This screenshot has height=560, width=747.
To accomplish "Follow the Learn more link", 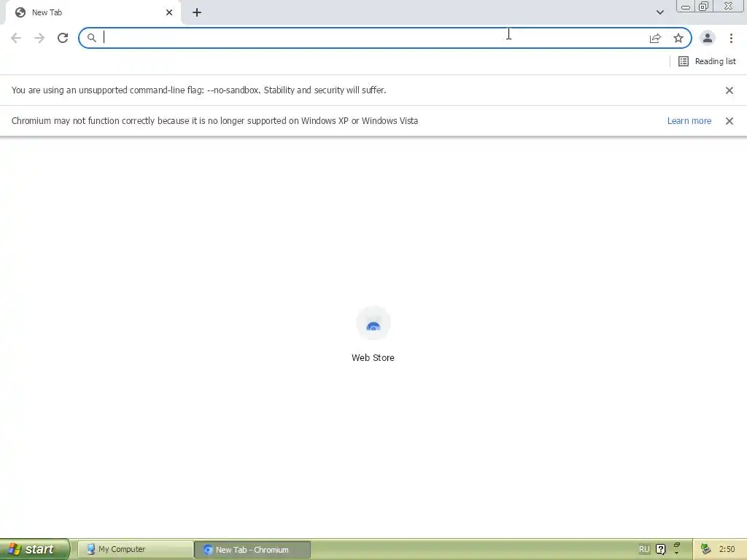I will pos(689,121).
